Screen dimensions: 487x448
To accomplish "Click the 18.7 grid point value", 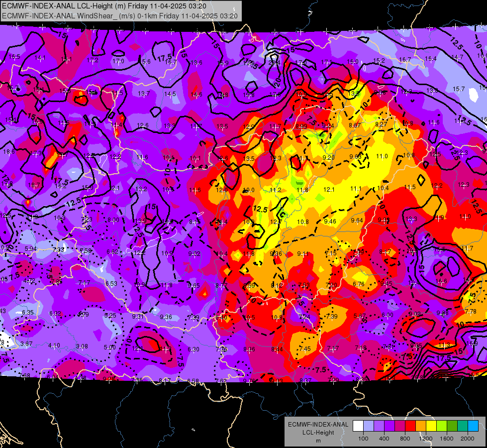I will tap(34, 185).
